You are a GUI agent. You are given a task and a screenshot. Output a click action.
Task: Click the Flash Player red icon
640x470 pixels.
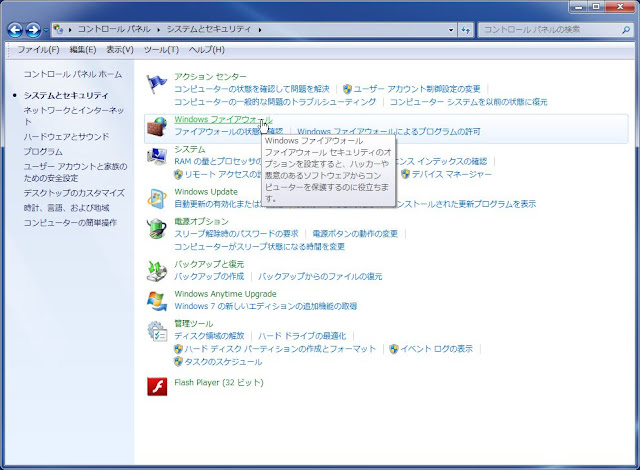tap(157, 386)
